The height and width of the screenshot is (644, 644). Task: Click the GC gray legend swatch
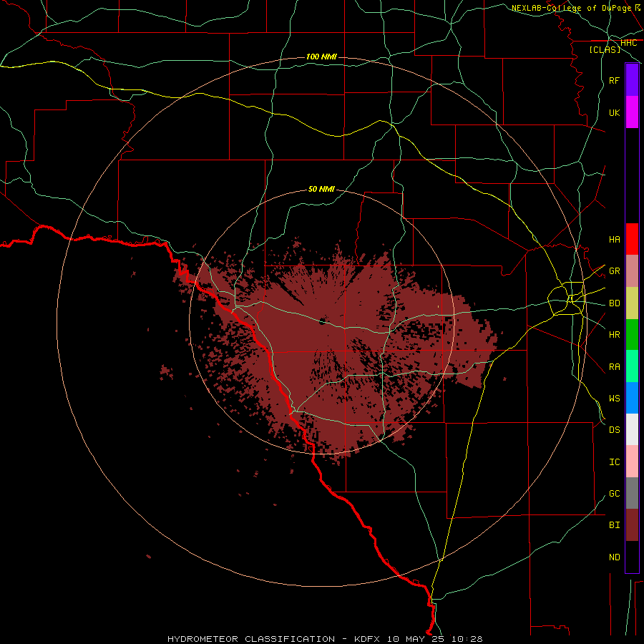[632, 493]
